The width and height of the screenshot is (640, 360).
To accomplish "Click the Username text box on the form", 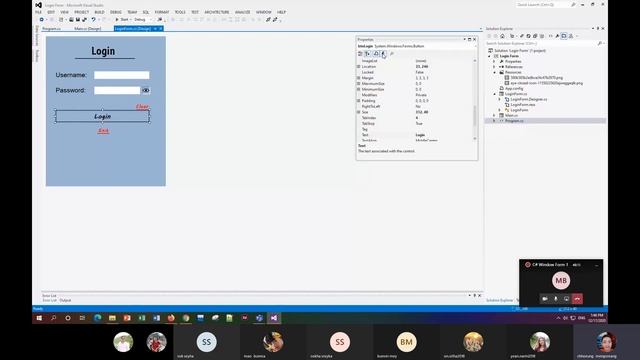I will pyautogui.click(x=122, y=75).
